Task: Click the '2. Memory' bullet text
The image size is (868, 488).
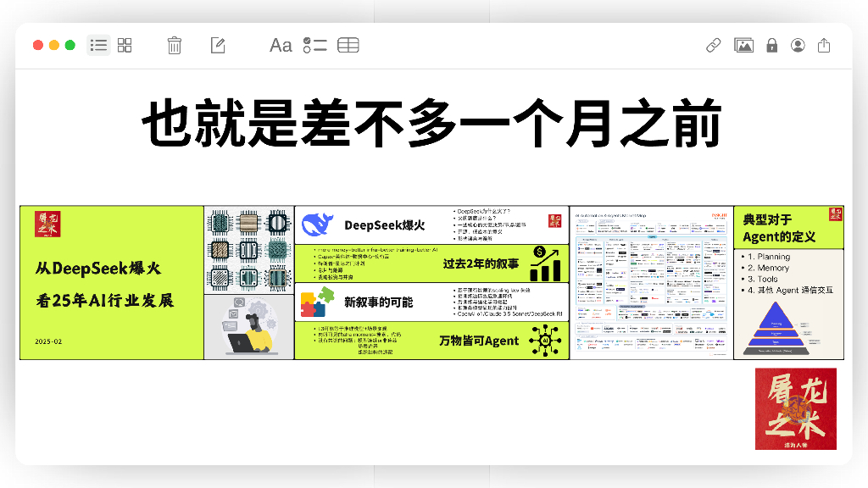Action: (768, 268)
